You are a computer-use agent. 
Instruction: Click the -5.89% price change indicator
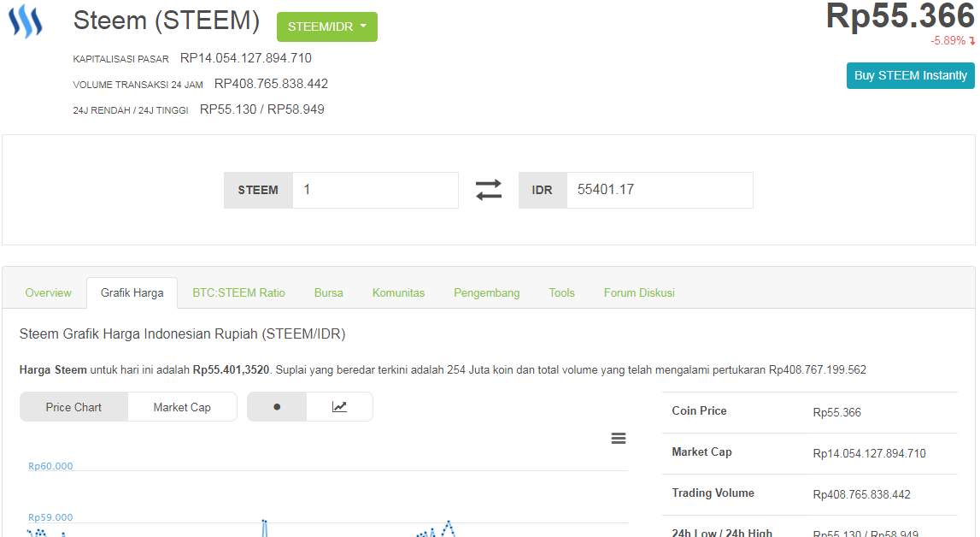(x=953, y=41)
